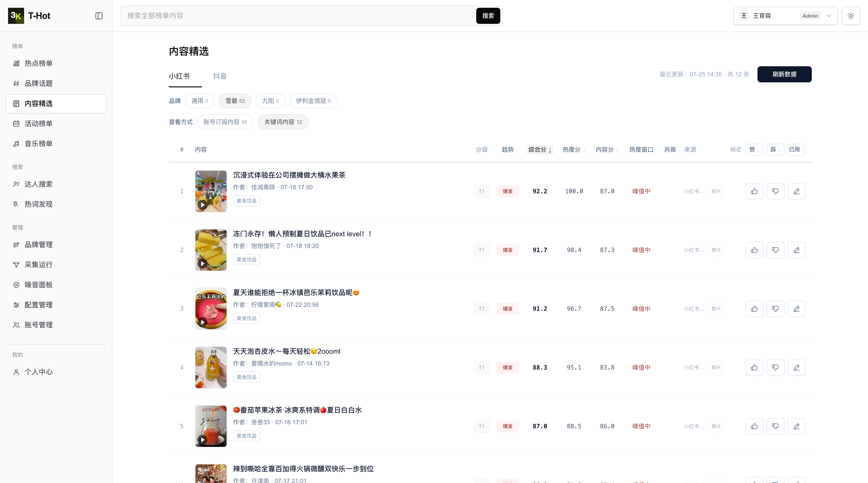Viewport: 868px width, 483px height.
Task: Click edit icon on the 番茄苹果冰茶 row
Action: (797, 427)
